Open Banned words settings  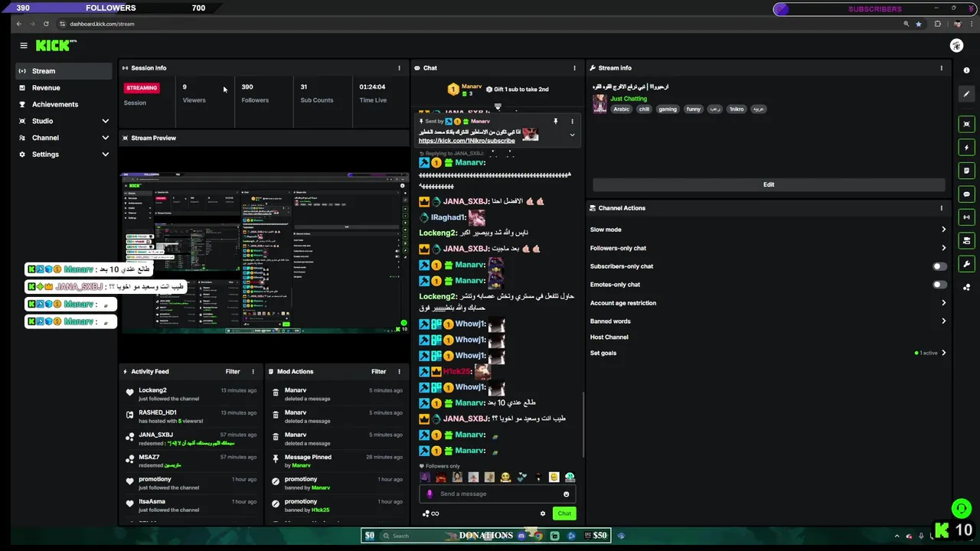coord(768,321)
